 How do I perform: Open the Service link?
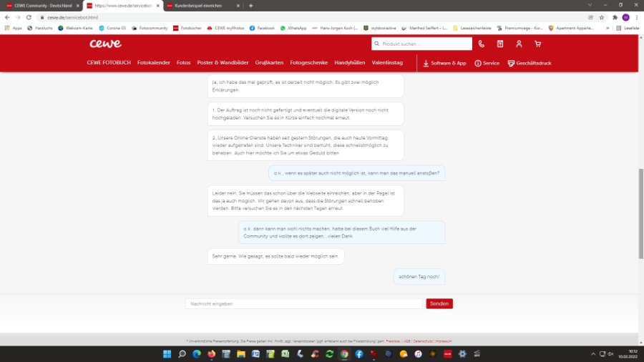[487, 63]
